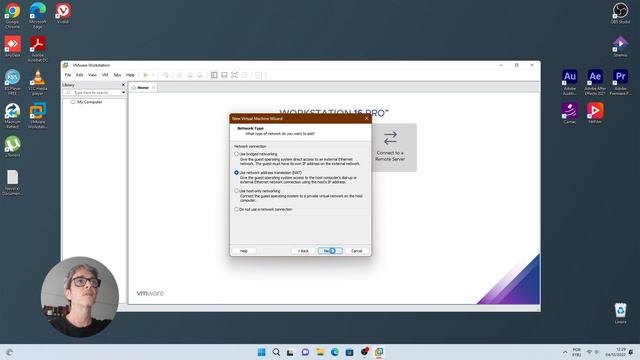Click the Back button in wizard

(x=303, y=251)
